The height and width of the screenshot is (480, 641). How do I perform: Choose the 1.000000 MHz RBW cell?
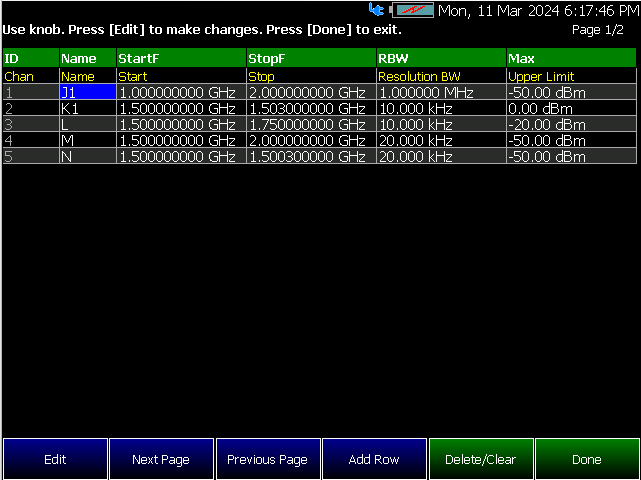442,92
